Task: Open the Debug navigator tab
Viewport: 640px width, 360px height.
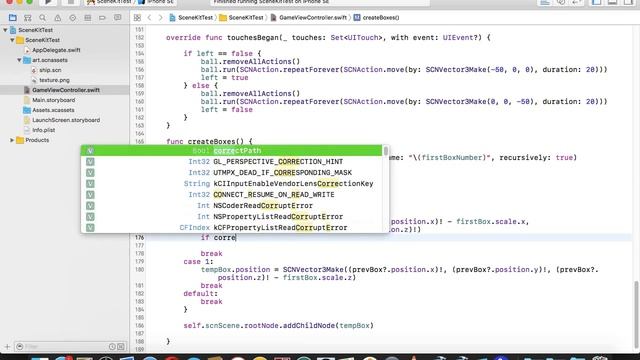Action: click(87, 18)
